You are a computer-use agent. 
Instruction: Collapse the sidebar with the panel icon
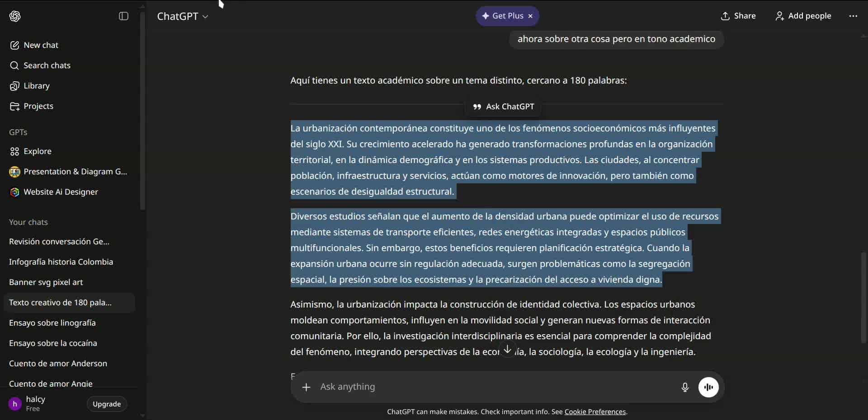coord(123,16)
